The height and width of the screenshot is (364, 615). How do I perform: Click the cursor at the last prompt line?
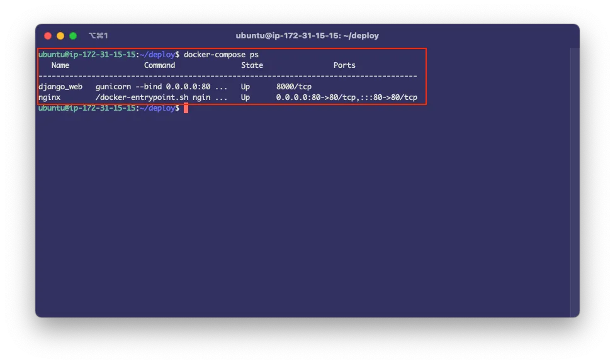(x=186, y=108)
